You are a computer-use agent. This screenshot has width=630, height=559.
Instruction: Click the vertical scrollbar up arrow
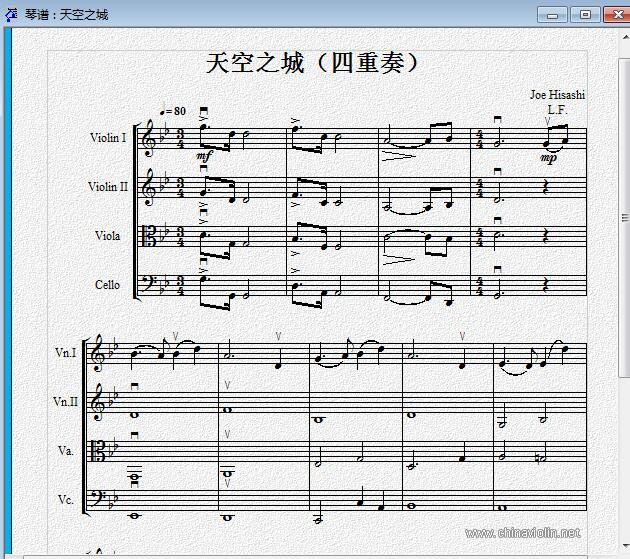click(625, 37)
